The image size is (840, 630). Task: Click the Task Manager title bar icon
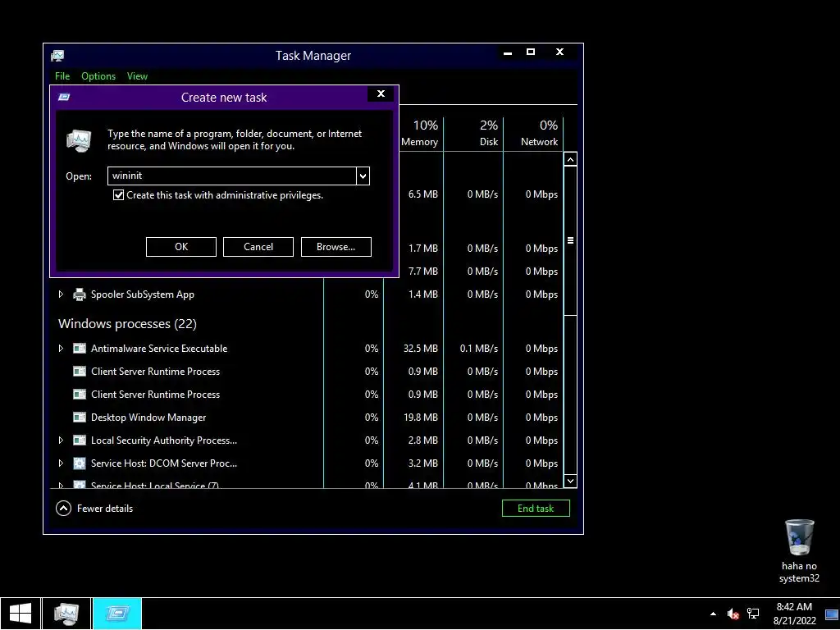(57, 56)
